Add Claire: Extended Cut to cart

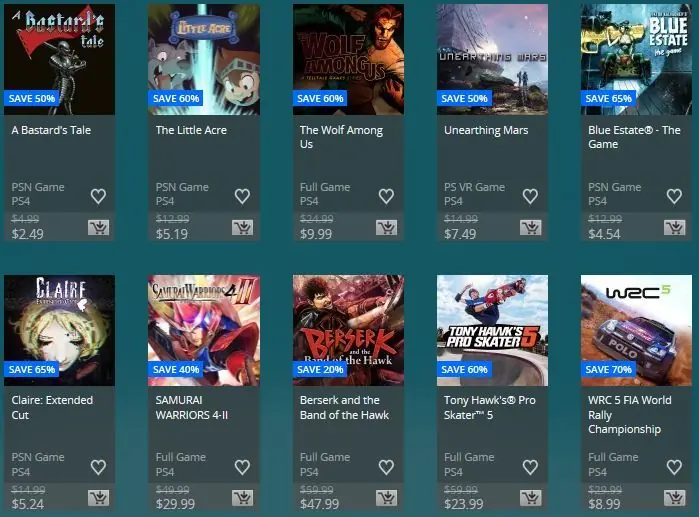click(99, 498)
